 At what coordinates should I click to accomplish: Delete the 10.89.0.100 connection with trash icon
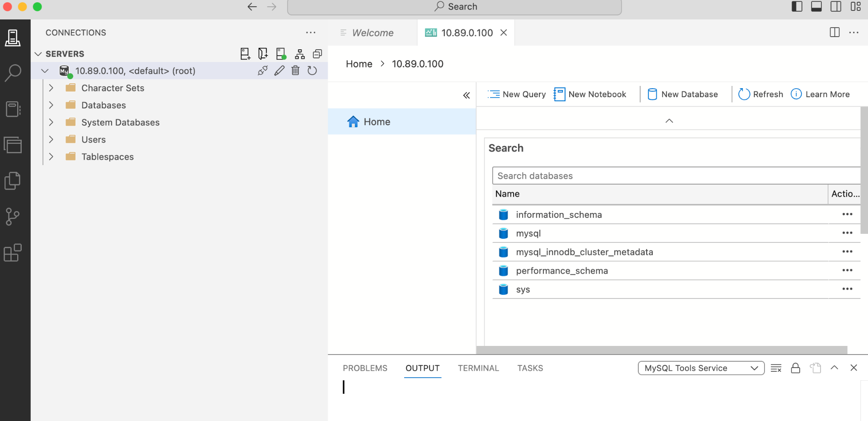pos(296,71)
